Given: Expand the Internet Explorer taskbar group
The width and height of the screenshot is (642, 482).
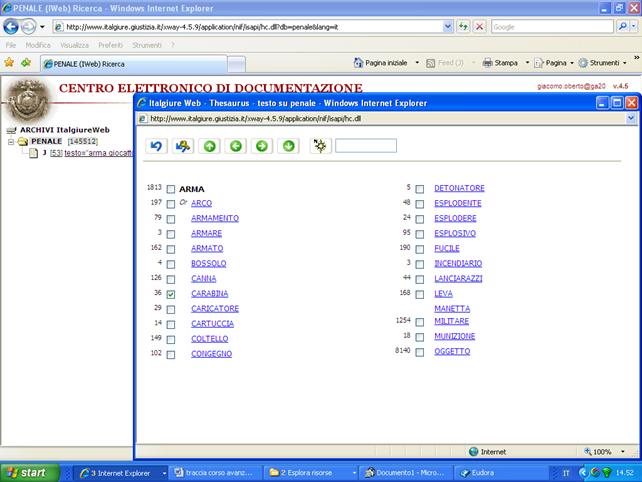Looking at the screenshot, I should click(x=164, y=473).
